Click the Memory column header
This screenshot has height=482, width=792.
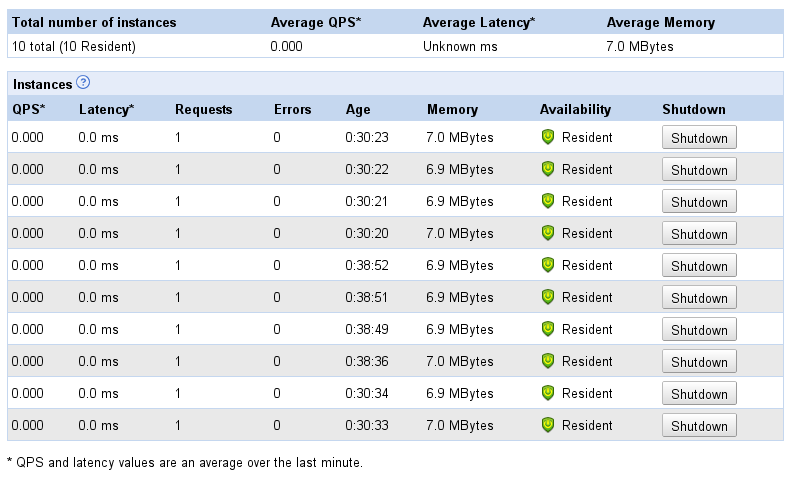coord(452,110)
